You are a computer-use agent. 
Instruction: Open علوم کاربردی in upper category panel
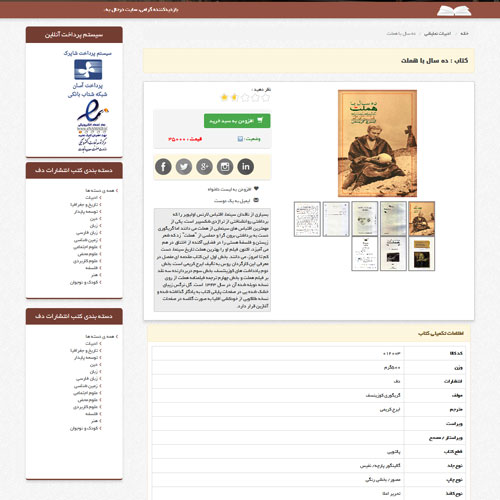[85, 261]
